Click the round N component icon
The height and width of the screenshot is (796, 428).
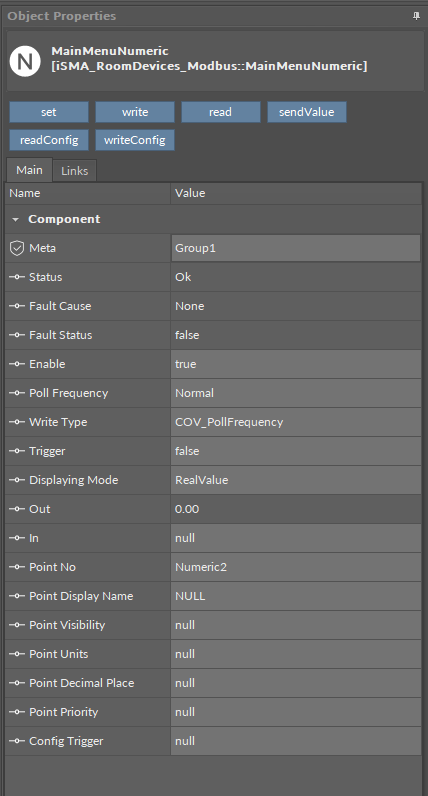pos(25,61)
